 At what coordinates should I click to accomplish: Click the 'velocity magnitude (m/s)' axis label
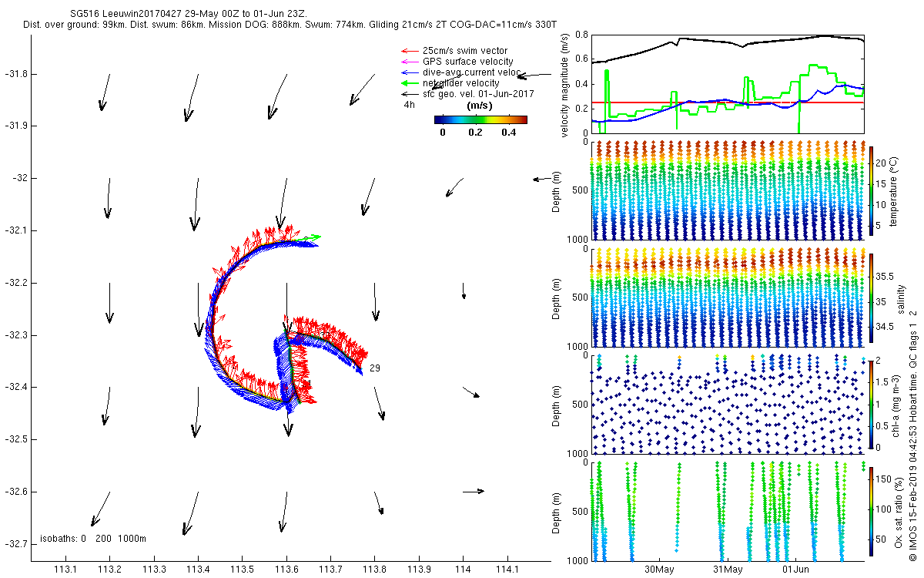click(x=566, y=84)
